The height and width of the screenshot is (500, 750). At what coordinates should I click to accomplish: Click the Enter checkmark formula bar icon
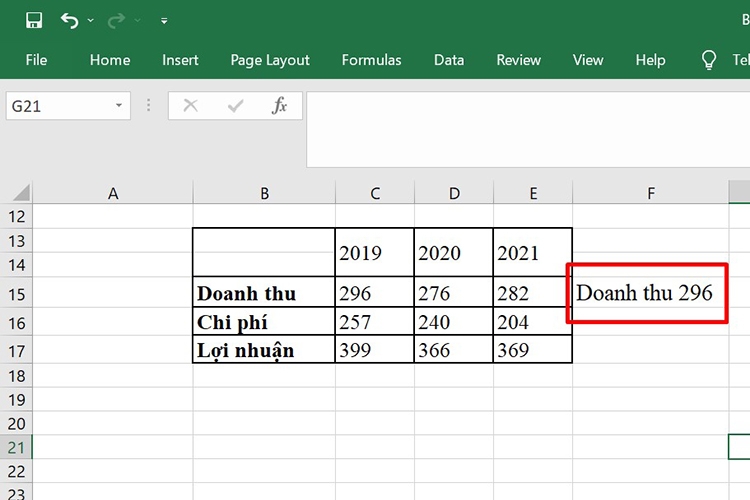[235, 105]
